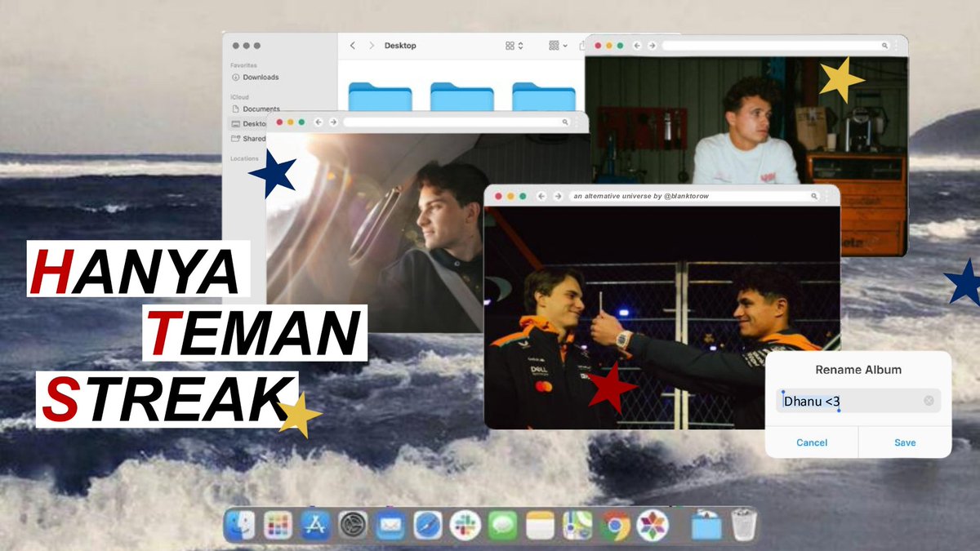Click the garage photo of man in white
This screenshot has width=980, height=551.
pyautogui.click(x=746, y=119)
